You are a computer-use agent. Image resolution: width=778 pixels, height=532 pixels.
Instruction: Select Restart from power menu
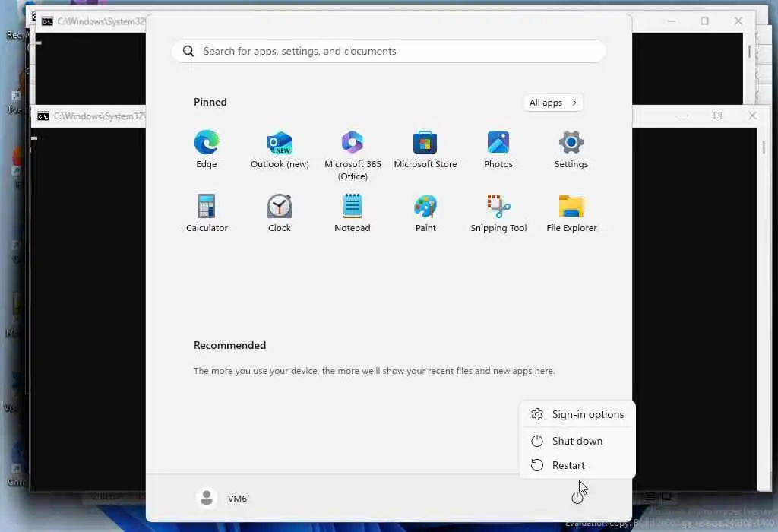577,465
